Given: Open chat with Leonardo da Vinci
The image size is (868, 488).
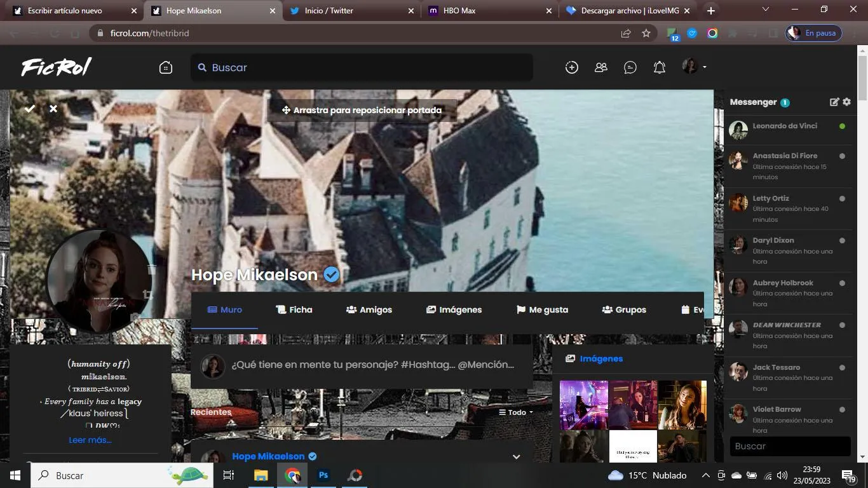Looking at the screenshot, I should [x=789, y=130].
